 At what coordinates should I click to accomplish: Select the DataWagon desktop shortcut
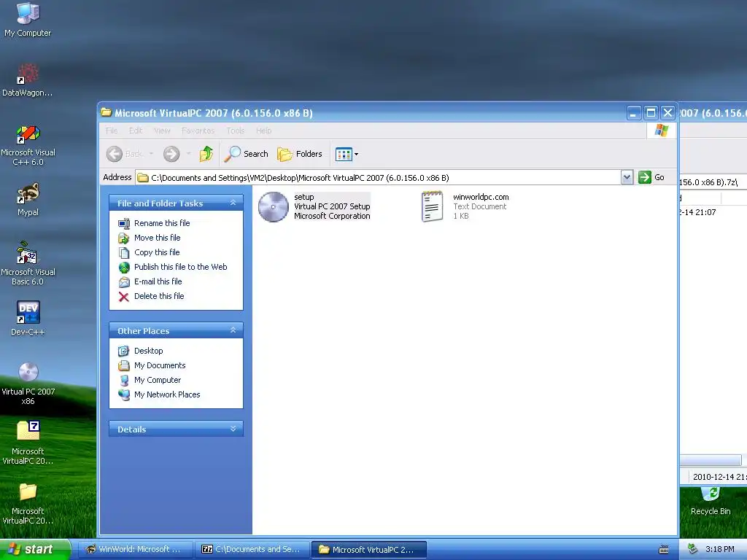tap(28, 80)
